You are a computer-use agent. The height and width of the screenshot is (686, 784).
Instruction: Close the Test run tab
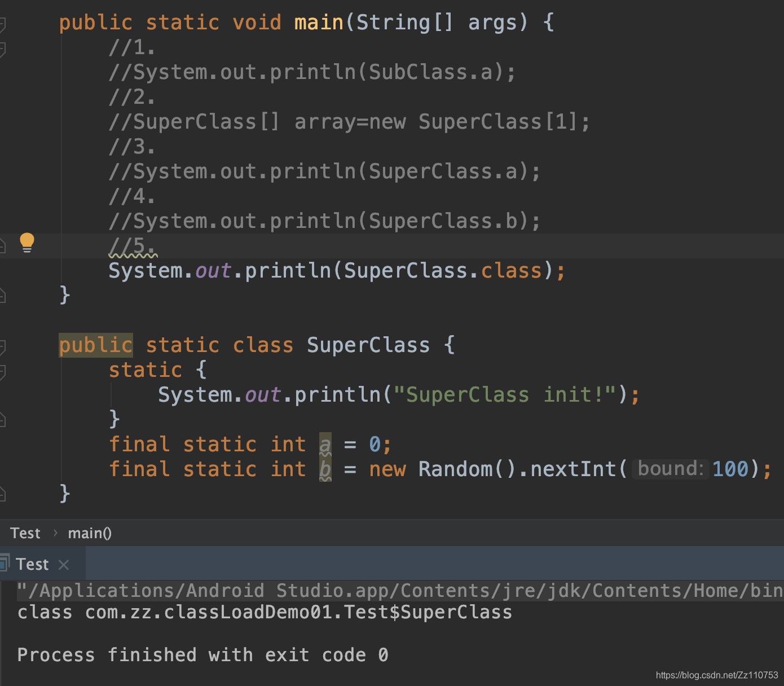64,564
